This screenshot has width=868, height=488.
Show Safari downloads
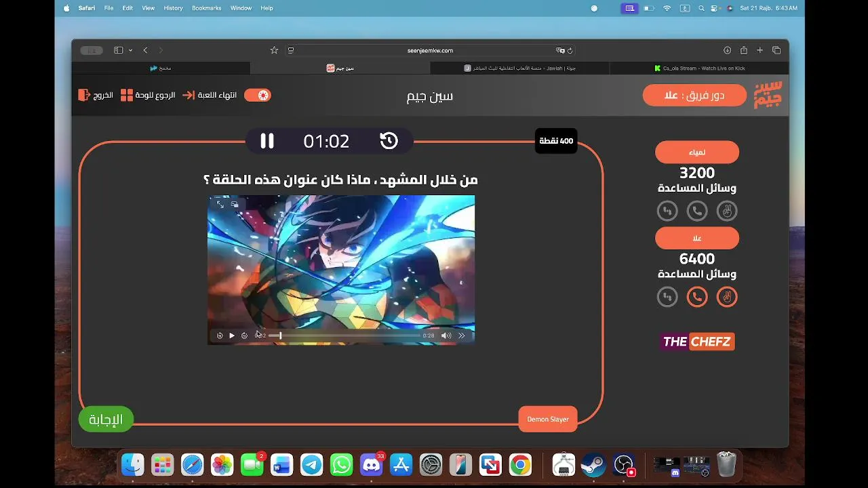727,50
